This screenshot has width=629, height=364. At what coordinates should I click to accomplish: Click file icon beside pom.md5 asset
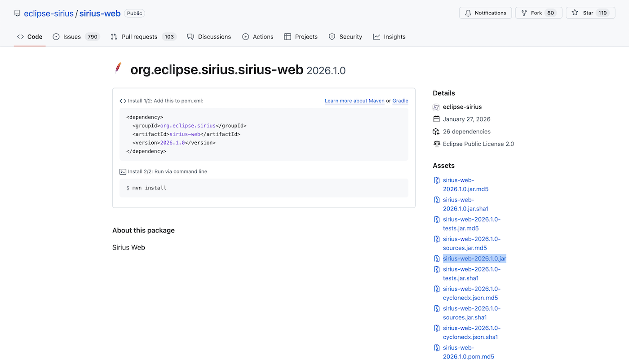coord(437,348)
